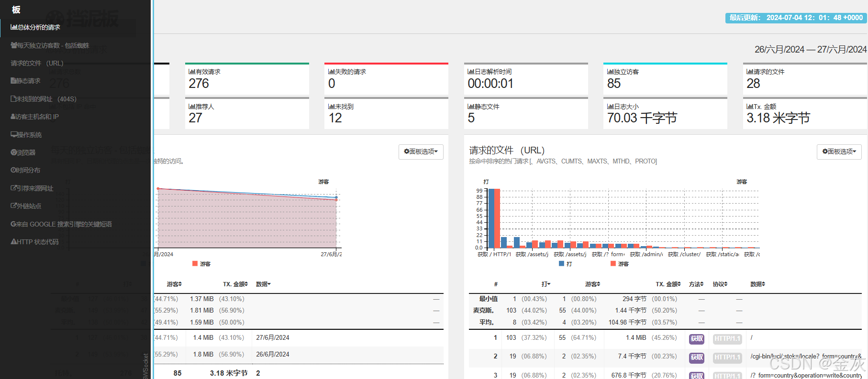Sort visitors table by 游客 column
The height and width of the screenshot is (379, 868).
174,284
